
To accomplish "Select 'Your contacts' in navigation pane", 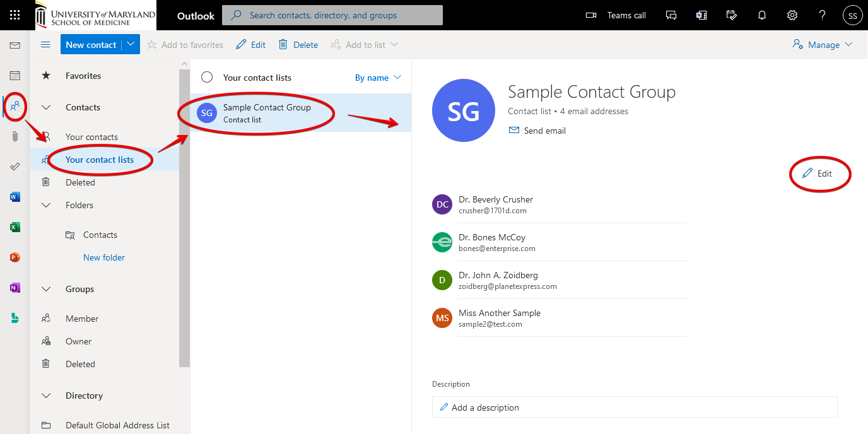I will [x=91, y=137].
